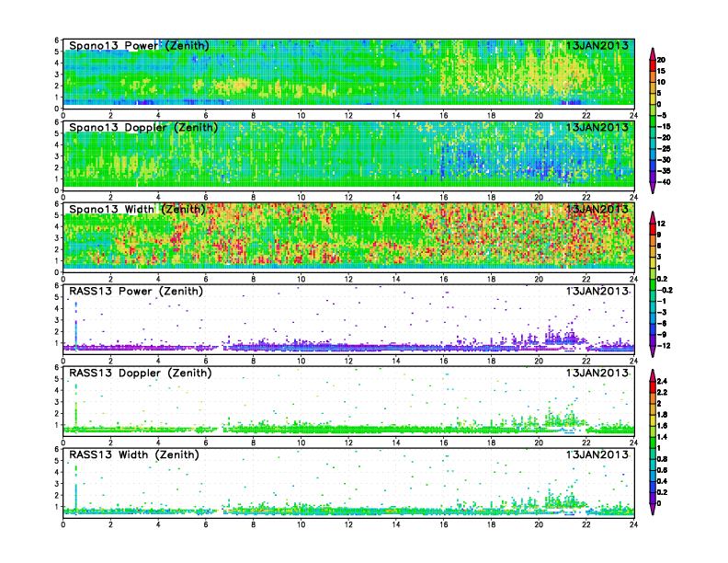Click the '2.4' label on the bottom colorbar
The height and width of the screenshot is (563, 728).
[x=662, y=382]
